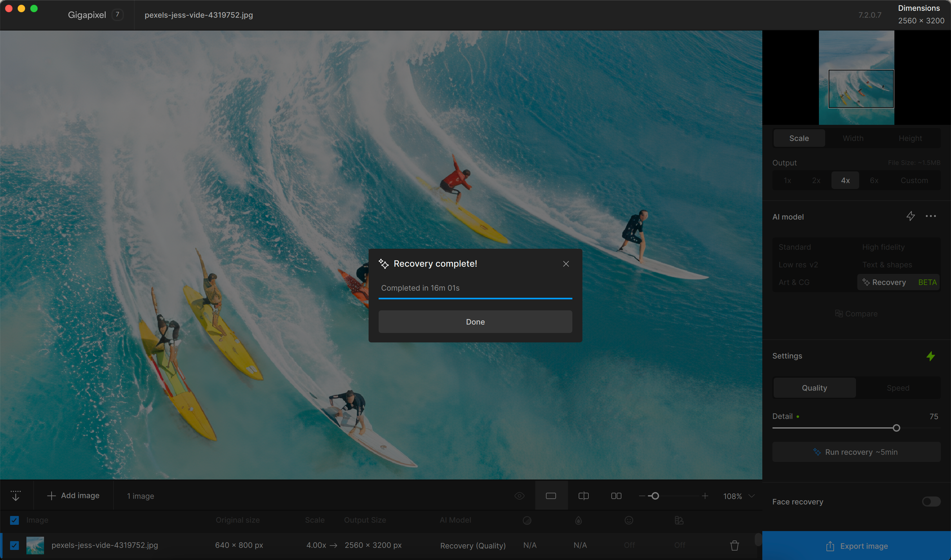Image resolution: width=951 pixels, height=560 pixels.
Task: Click the 1 image count label
Action: coord(140,496)
